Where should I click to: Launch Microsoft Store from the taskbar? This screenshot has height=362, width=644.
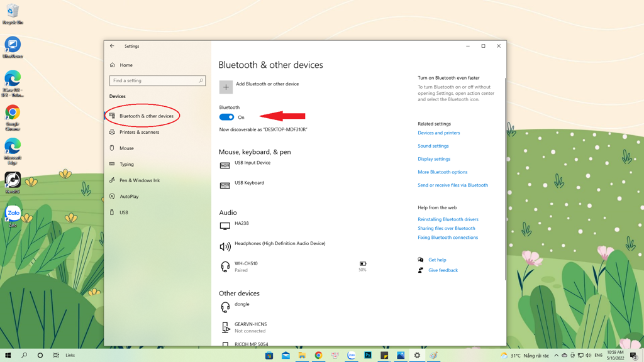click(269, 356)
